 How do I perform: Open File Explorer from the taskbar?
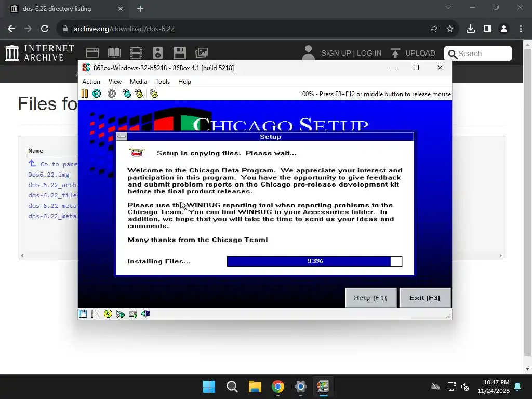(x=255, y=387)
